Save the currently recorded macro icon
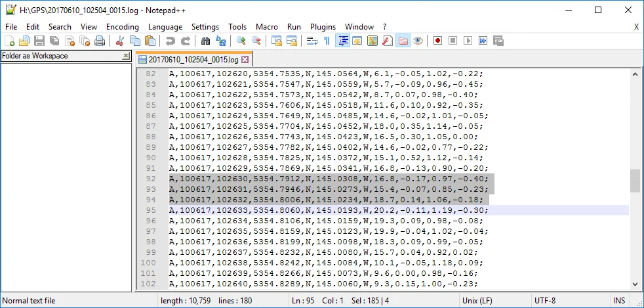This screenshot has width=644, height=308. (498, 41)
